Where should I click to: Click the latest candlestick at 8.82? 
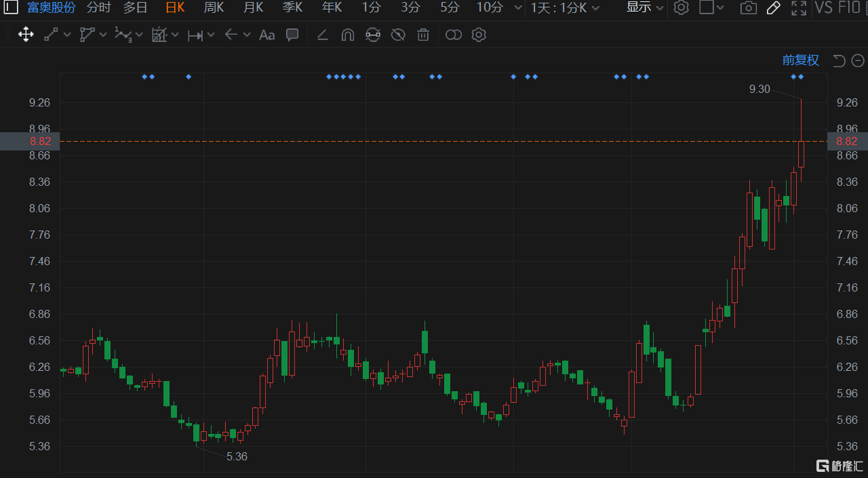801,154
